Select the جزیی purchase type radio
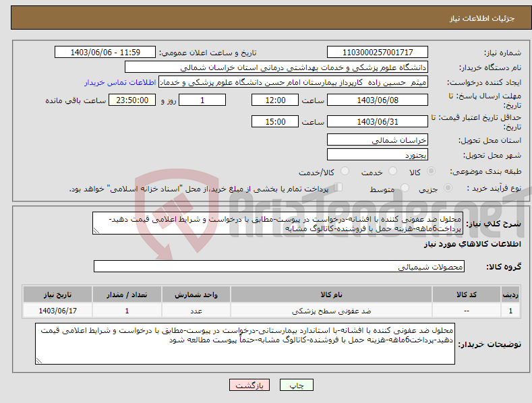Viewport: 532px width, 403px height. [448, 188]
